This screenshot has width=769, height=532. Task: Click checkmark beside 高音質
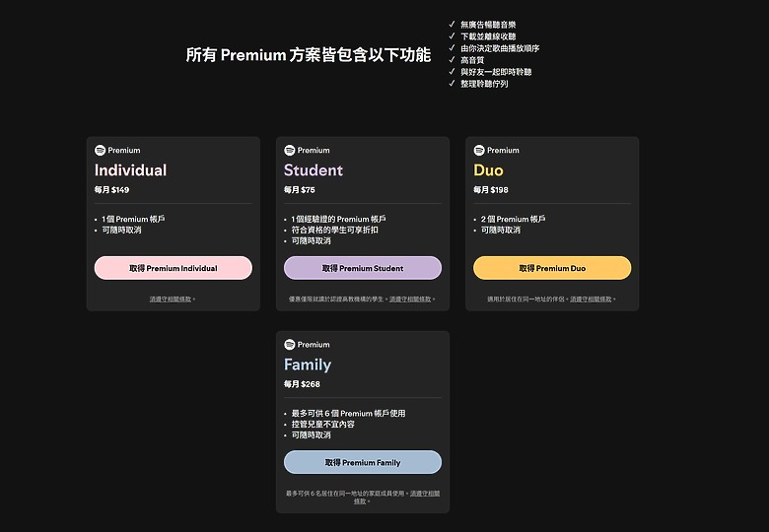pos(452,59)
